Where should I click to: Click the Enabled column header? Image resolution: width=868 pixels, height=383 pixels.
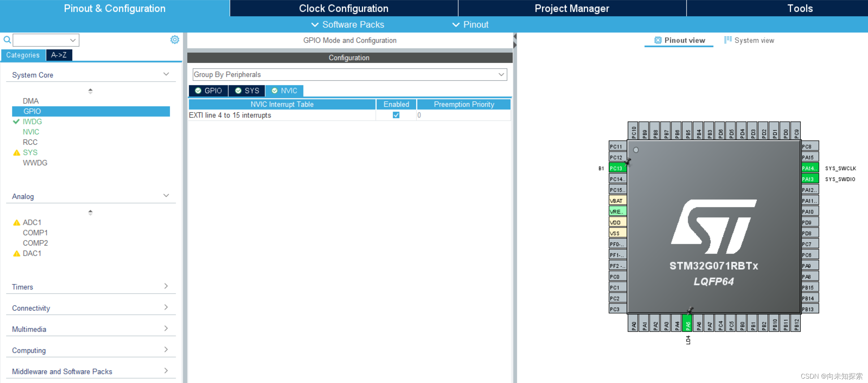(x=396, y=104)
